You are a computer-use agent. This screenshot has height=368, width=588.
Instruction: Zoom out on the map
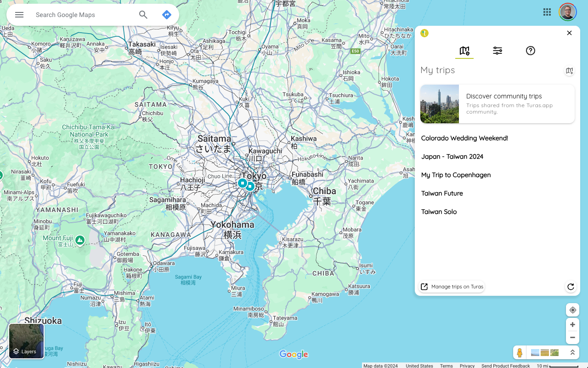[572, 338]
